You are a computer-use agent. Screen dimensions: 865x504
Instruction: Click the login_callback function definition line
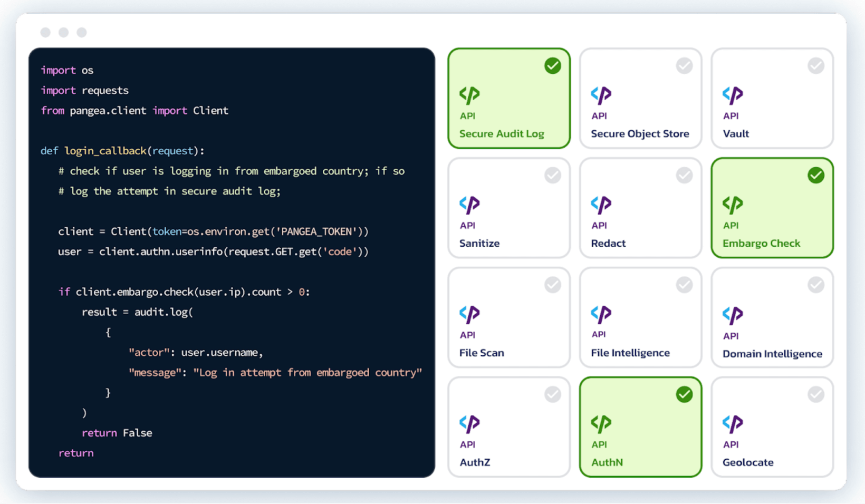click(x=122, y=151)
